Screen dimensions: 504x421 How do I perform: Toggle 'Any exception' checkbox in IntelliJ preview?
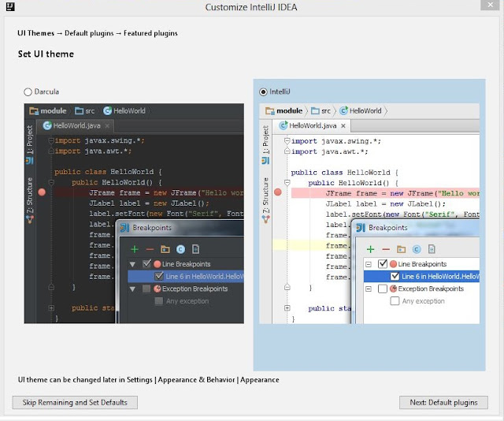coord(395,301)
